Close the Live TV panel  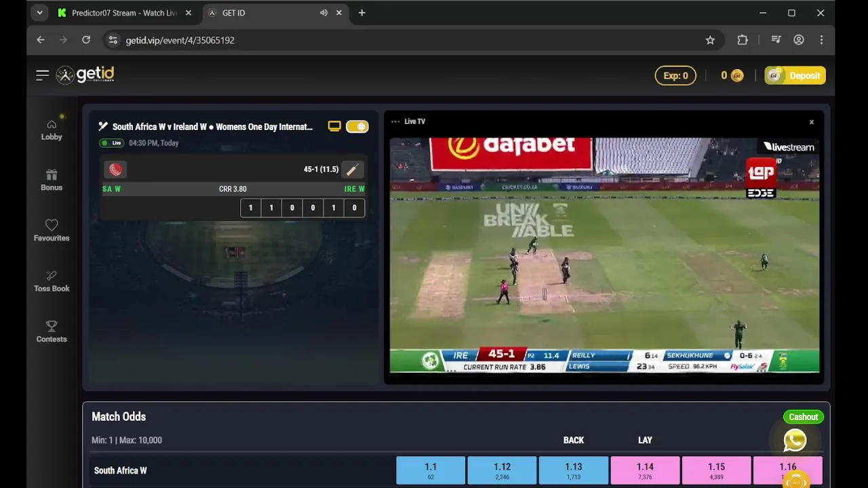click(x=811, y=122)
